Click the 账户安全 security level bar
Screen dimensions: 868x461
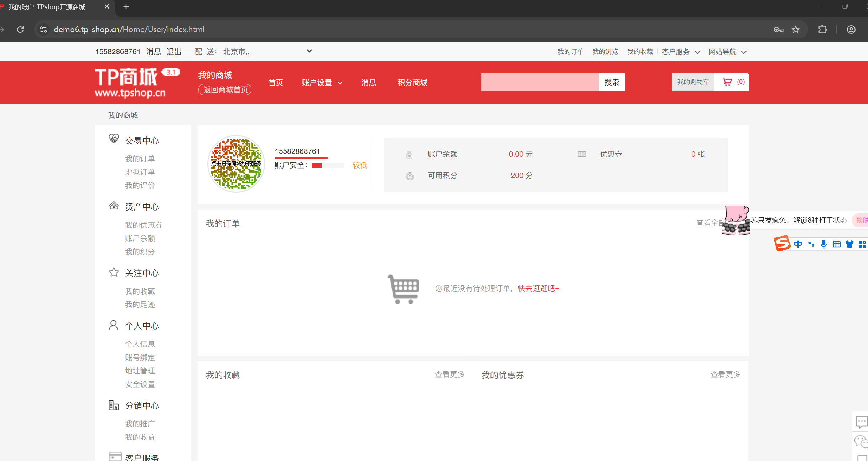327,165
